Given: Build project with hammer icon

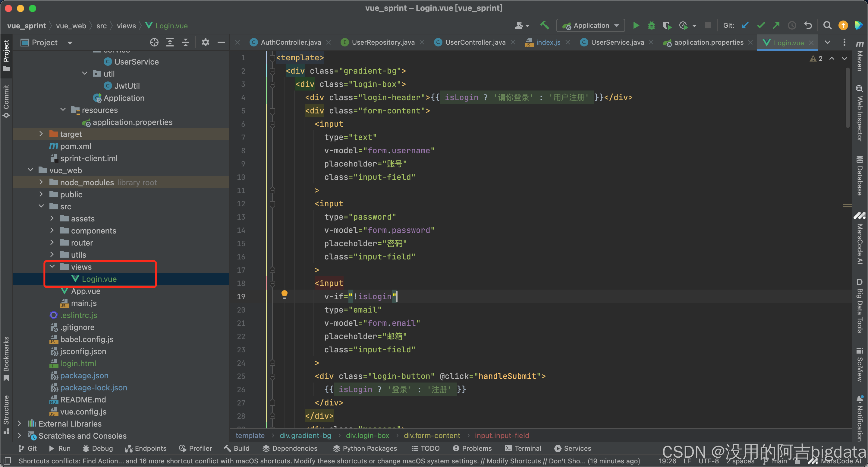Looking at the screenshot, I should coord(544,26).
